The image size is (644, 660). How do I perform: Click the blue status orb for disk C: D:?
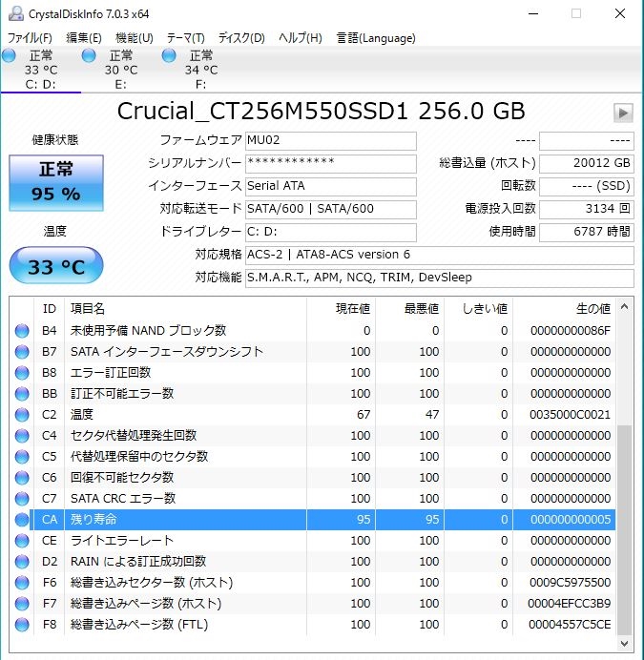click(x=9, y=55)
